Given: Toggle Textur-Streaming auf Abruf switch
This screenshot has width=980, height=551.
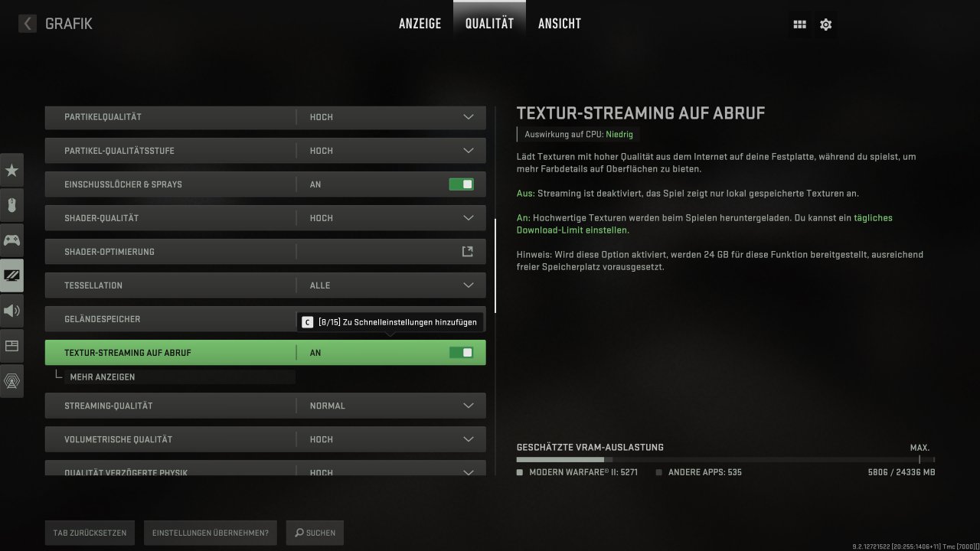Looking at the screenshot, I should click(x=461, y=353).
